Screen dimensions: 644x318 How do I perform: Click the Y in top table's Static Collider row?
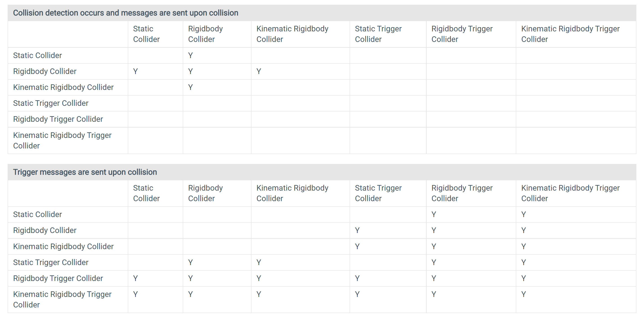[x=190, y=55]
